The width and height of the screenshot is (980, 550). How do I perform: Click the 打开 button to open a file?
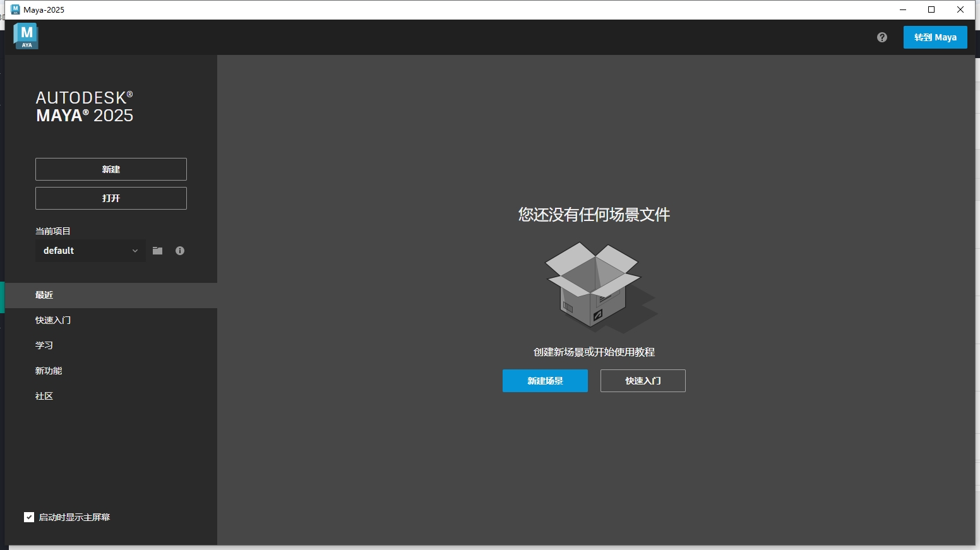coord(111,198)
